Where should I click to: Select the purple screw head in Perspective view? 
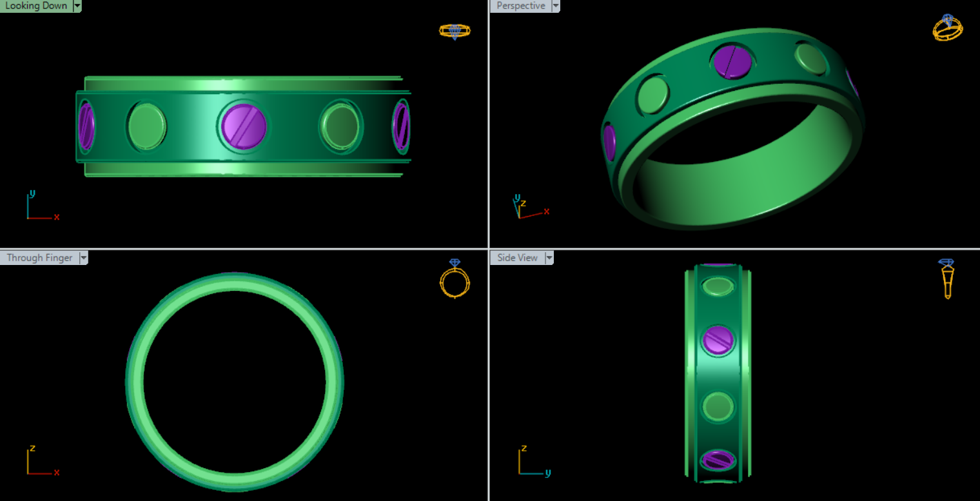(x=733, y=62)
